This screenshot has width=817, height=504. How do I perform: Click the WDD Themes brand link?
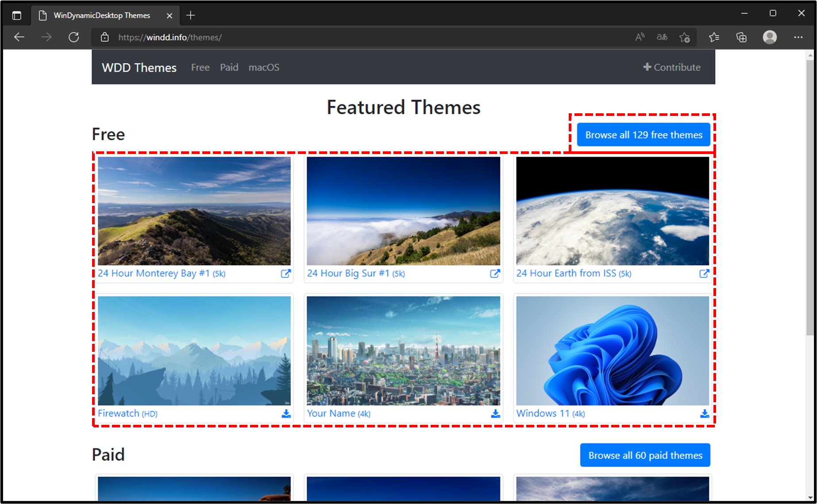pos(139,68)
